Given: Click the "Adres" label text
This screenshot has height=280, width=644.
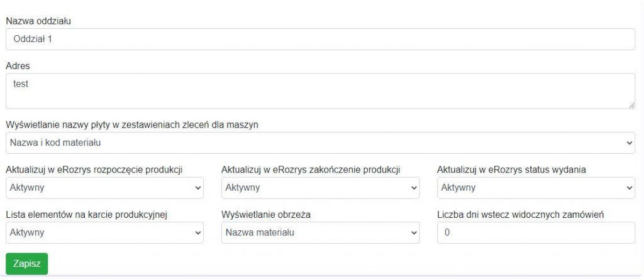Looking at the screenshot, I should click(18, 66).
